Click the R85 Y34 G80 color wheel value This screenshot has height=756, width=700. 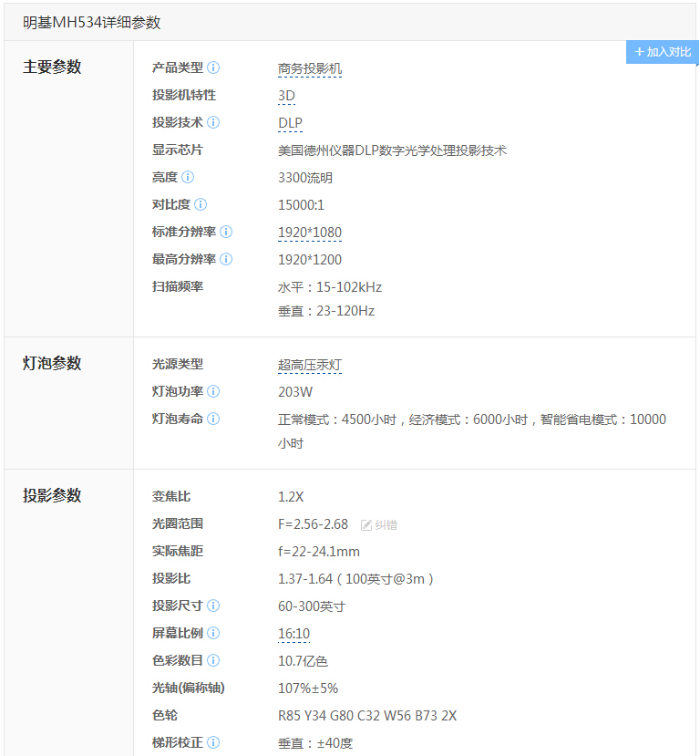coord(367,716)
